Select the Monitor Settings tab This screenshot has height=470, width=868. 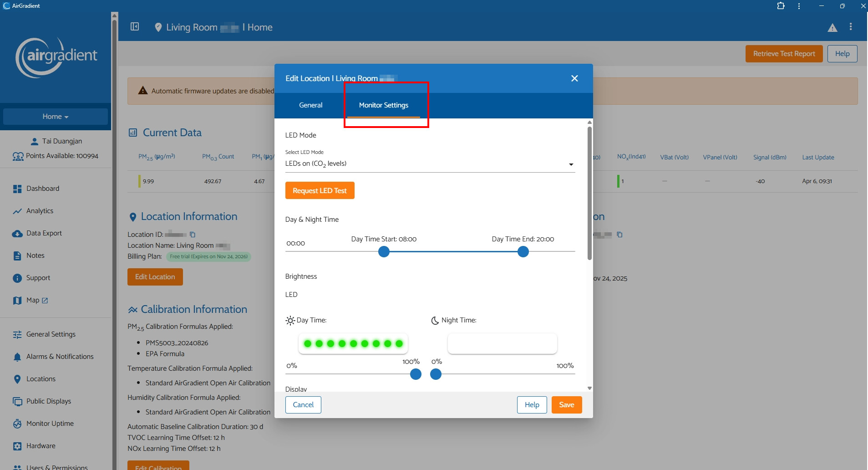point(383,105)
